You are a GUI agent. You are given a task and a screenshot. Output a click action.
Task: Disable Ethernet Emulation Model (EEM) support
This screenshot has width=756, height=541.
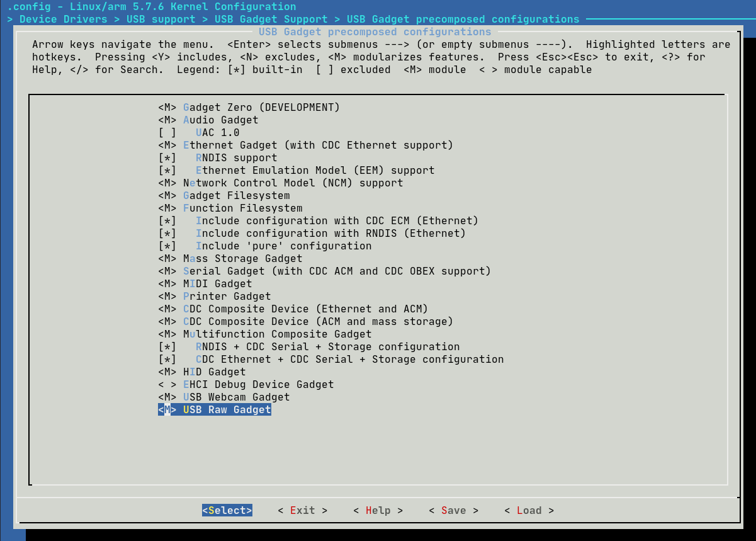[x=167, y=170]
